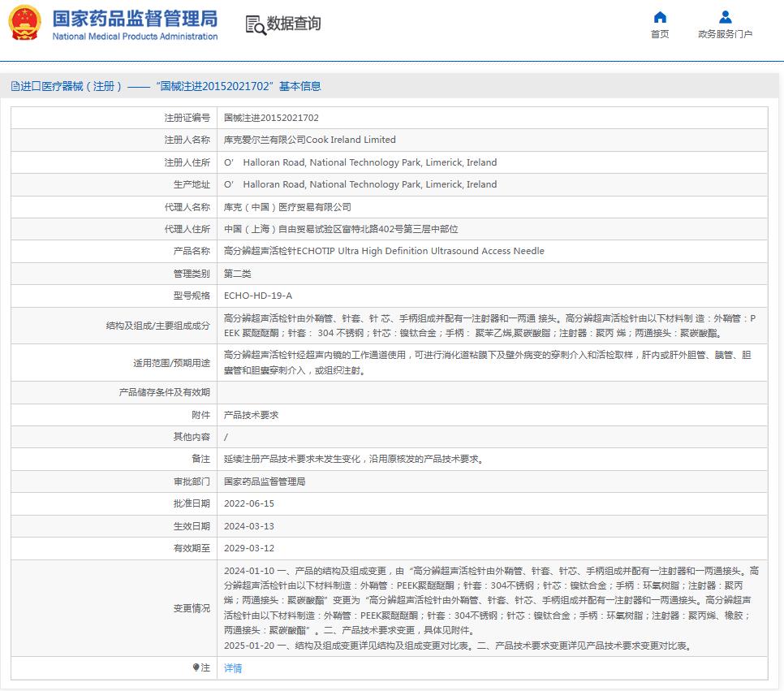Click the 产品名称 label
Image resolution: width=784 pixels, height=691 pixels.
192,251
